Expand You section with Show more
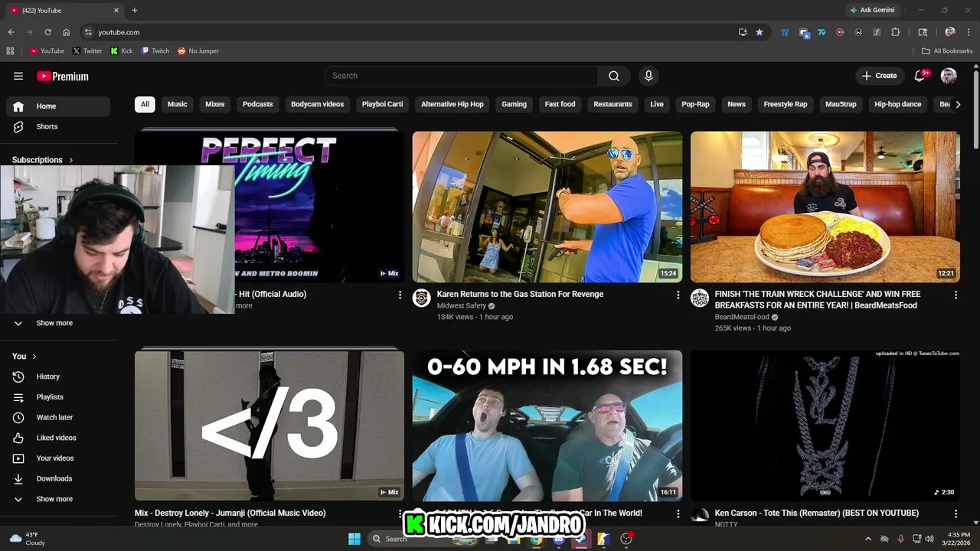Viewport: 980px width, 551px height. click(x=58, y=499)
